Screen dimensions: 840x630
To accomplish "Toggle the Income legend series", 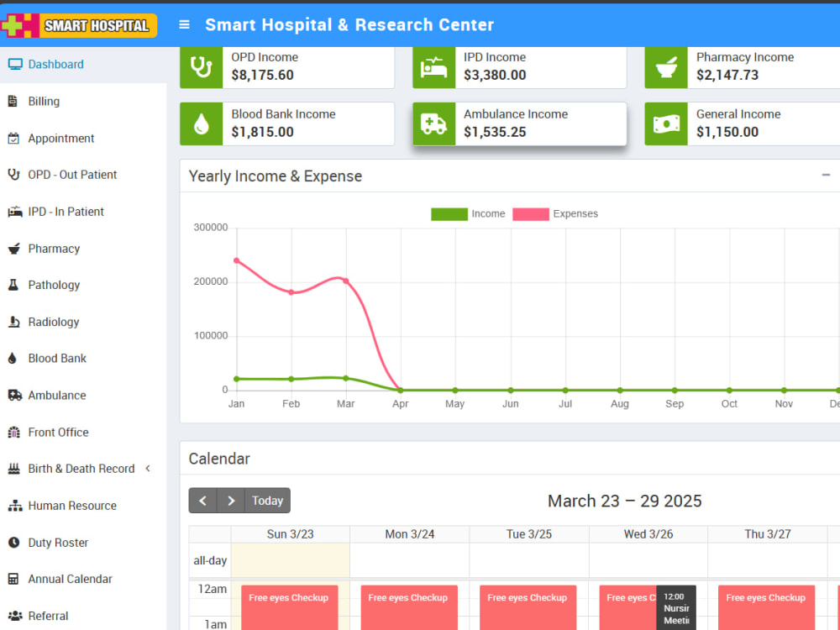I will tap(468, 213).
